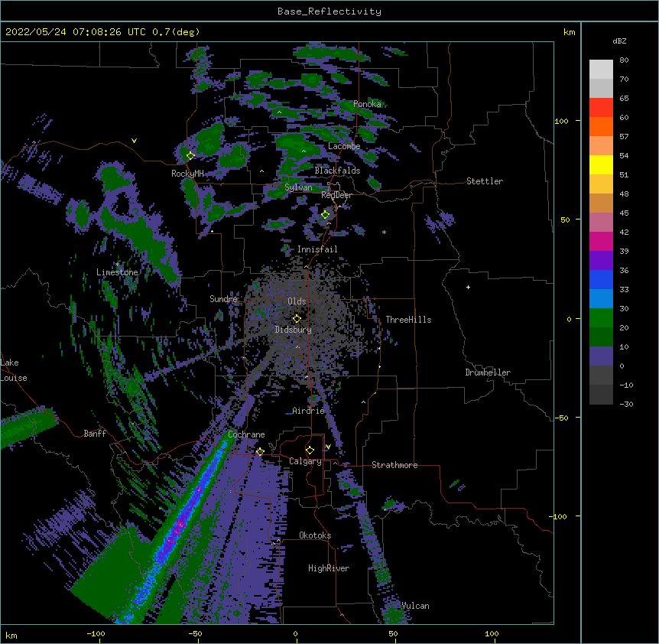Click the Strathmore label
659x644 pixels.
394,465
